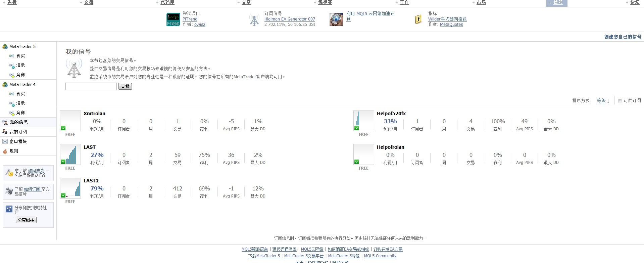Viewport: 644px width, 263px height.
Task: Click the 分享链接 button
Action: click(26, 220)
